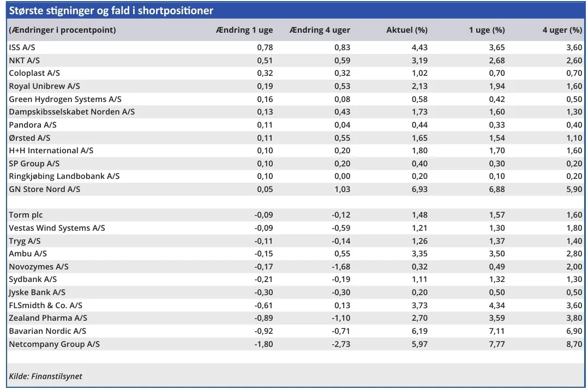Click the -1,68 four-week change for Novozymes
This screenshot has width=588, height=390.
pos(341,267)
